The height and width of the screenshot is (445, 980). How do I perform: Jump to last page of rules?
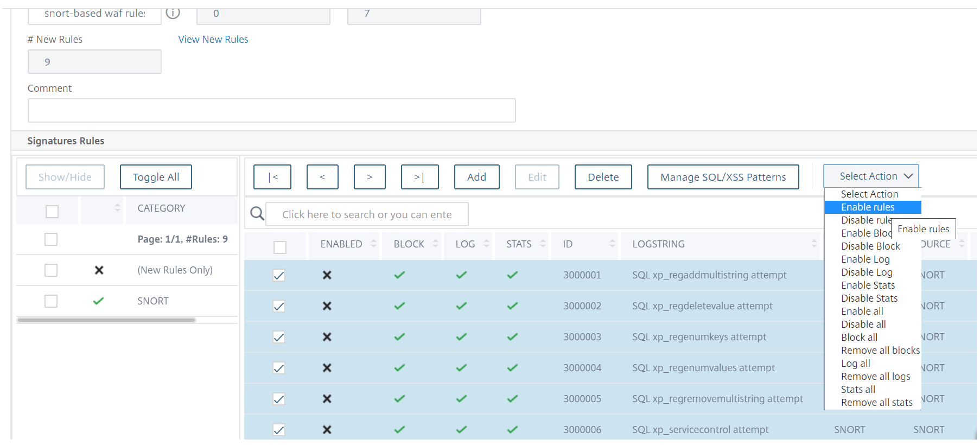(x=419, y=177)
